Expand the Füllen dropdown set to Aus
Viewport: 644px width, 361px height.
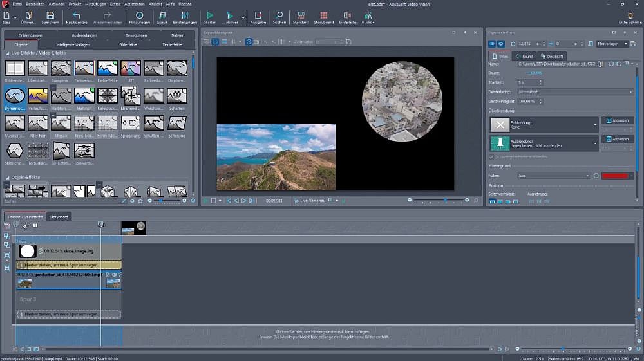[554, 176]
